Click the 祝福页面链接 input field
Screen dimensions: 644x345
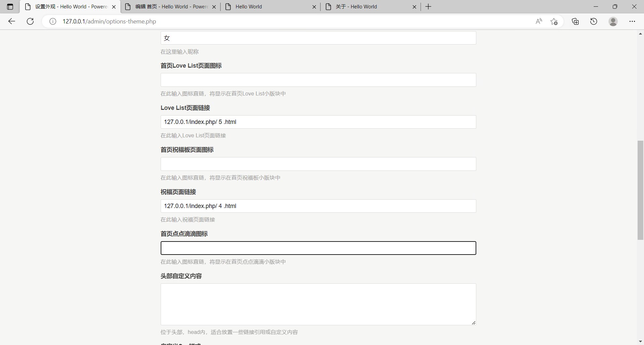pos(318,206)
